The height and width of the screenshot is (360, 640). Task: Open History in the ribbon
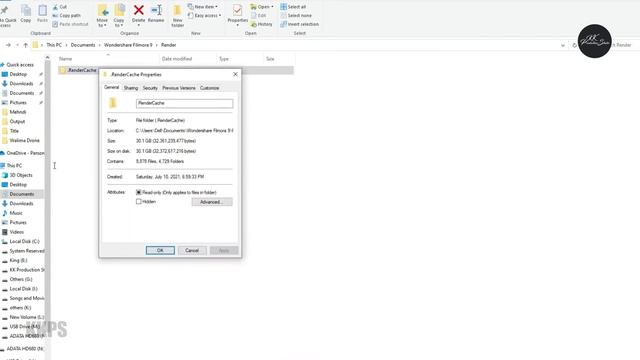(x=262, y=24)
